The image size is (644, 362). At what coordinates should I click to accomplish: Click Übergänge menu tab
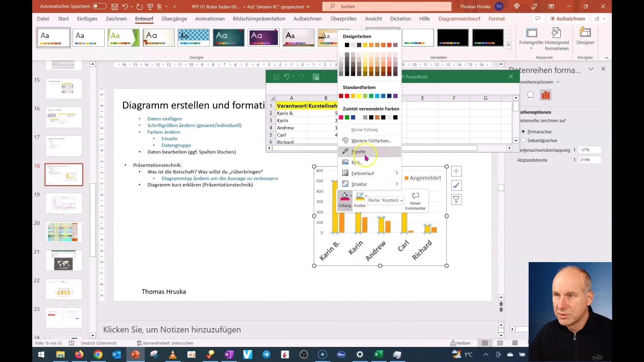coord(174,18)
